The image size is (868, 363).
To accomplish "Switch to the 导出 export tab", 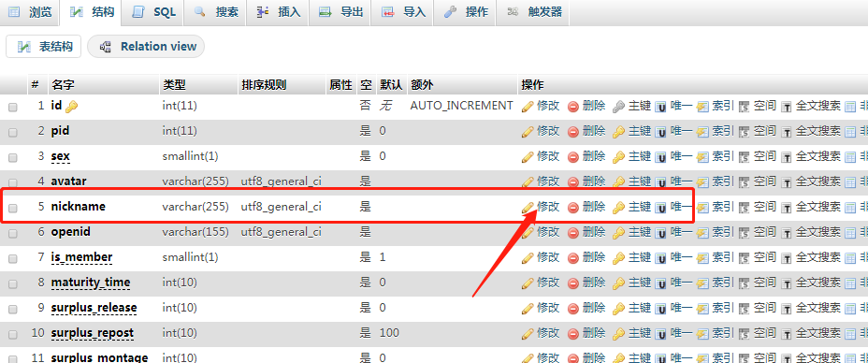I will (341, 12).
